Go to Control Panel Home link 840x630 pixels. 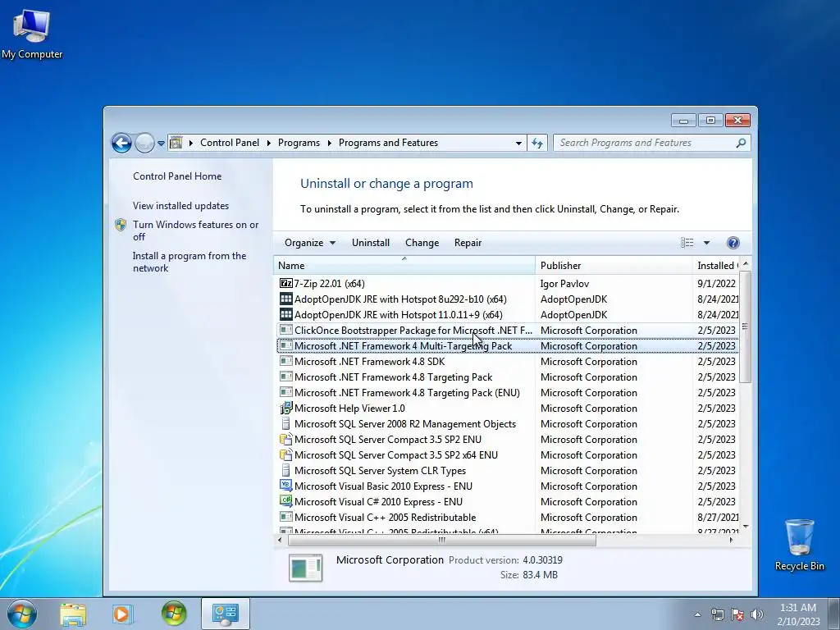pyautogui.click(x=177, y=176)
